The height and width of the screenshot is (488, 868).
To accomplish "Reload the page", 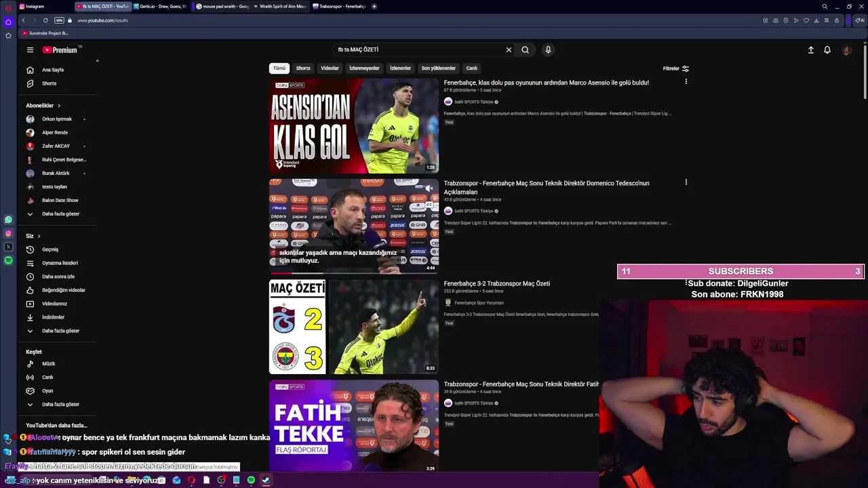I will click(x=45, y=20).
